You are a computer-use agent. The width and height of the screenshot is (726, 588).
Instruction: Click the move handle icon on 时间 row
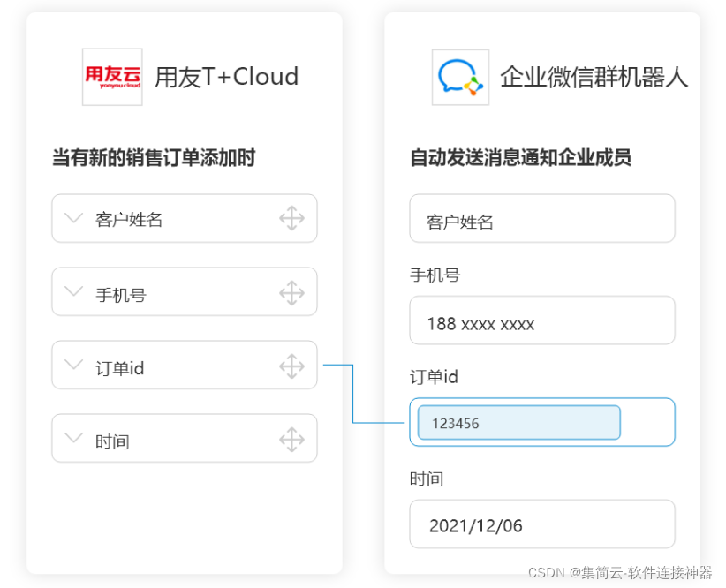click(x=291, y=440)
